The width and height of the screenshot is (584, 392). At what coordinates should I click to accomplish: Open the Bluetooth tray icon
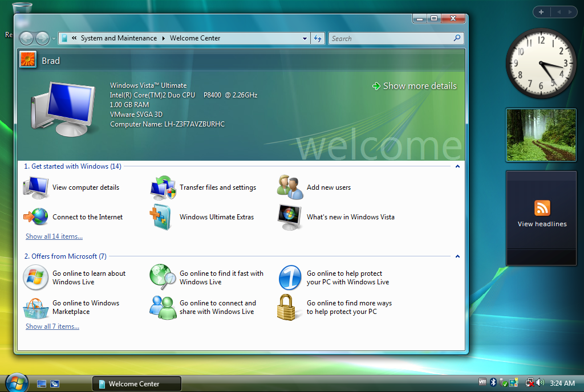pyautogui.click(x=493, y=382)
